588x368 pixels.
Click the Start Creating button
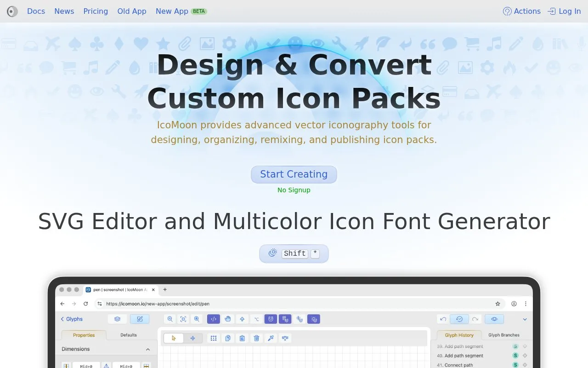pyautogui.click(x=294, y=174)
